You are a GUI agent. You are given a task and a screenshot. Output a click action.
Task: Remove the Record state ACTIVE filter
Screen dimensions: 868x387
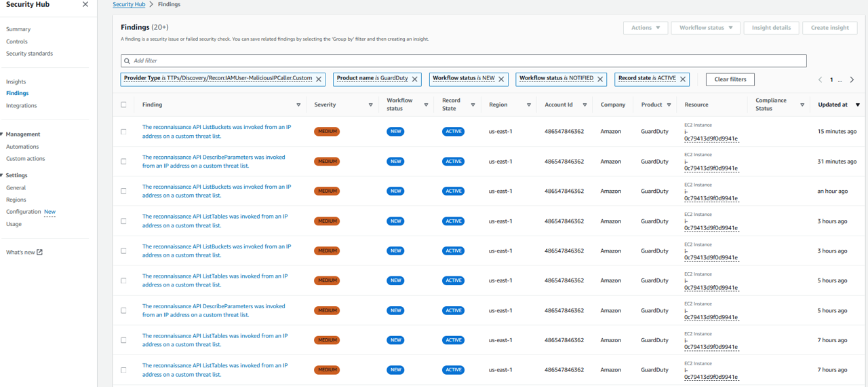pyautogui.click(x=683, y=79)
